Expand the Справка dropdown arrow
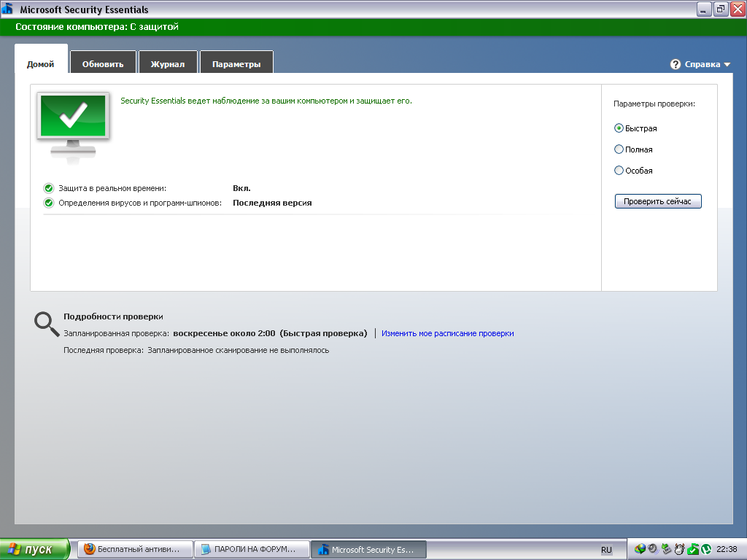Screen dimensions: 747x560 point(727,65)
